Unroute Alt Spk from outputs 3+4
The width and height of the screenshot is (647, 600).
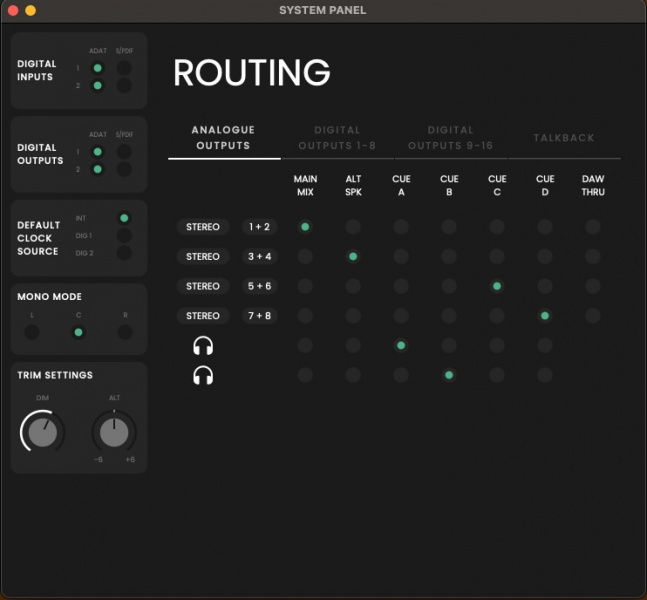pos(353,256)
